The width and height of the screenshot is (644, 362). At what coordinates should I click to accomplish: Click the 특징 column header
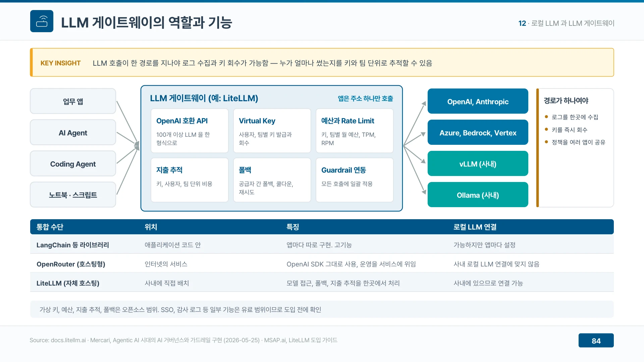[x=292, y=227]
